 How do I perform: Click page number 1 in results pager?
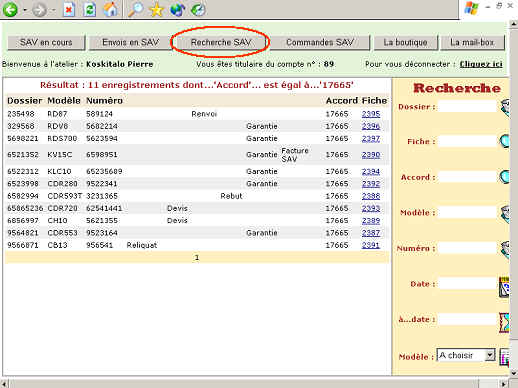pos(197,258)
